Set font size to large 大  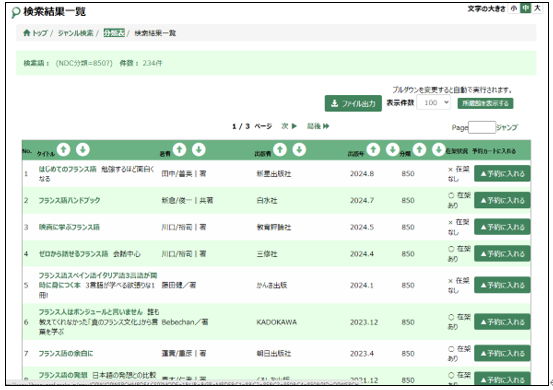tap(537, 8)
